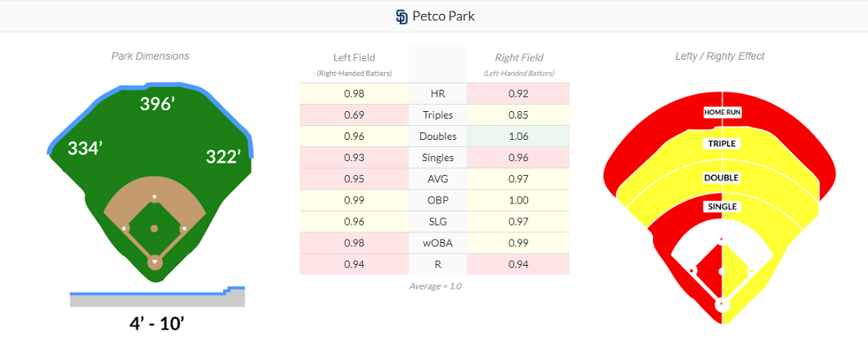
Task: Click the Left Field Triples 0.69 cell
Action: pos(354,115)
